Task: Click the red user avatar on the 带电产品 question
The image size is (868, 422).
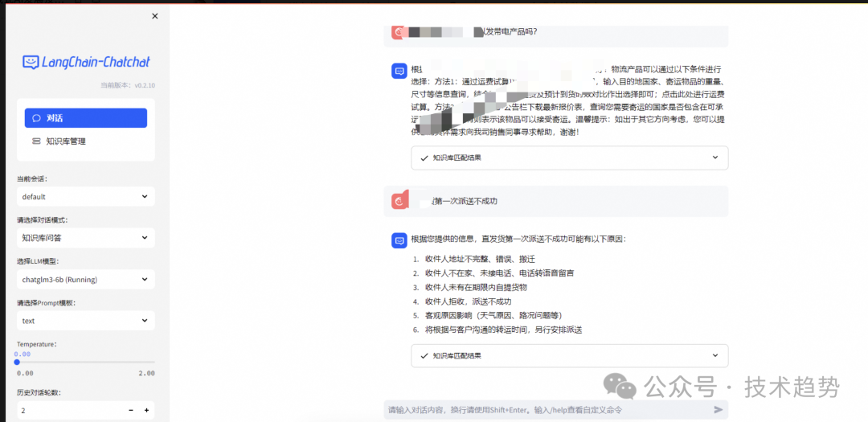Action: point(399,31)
